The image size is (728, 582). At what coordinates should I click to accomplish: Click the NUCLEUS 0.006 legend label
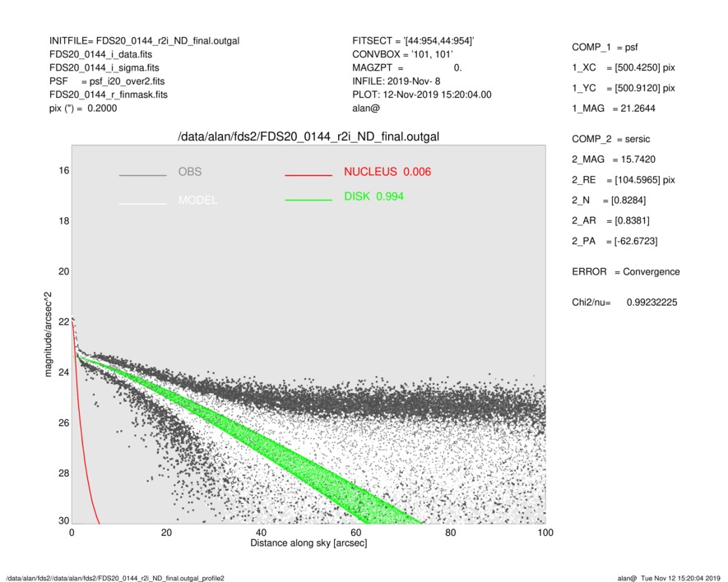pyautogui.click(x=387, y=172)
